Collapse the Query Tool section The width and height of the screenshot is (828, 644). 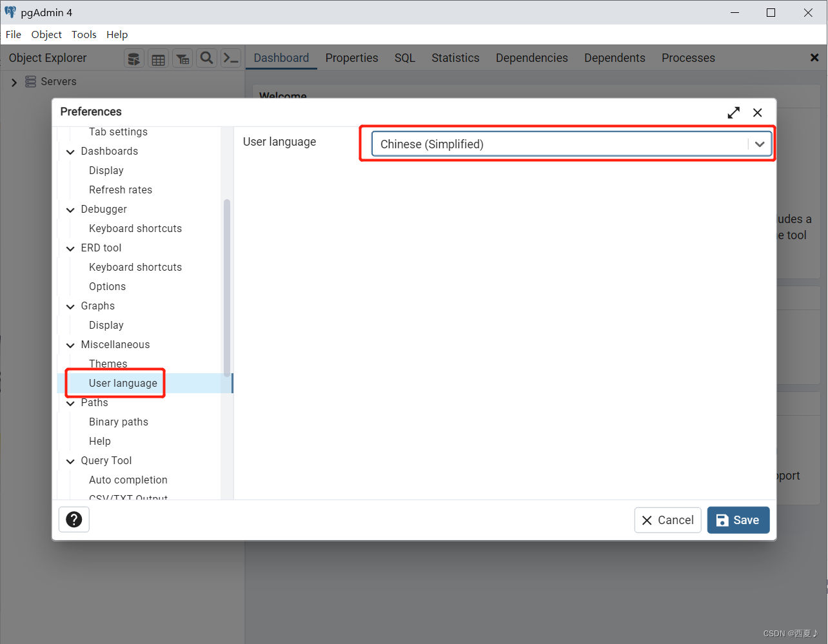(x=70, y=462)
